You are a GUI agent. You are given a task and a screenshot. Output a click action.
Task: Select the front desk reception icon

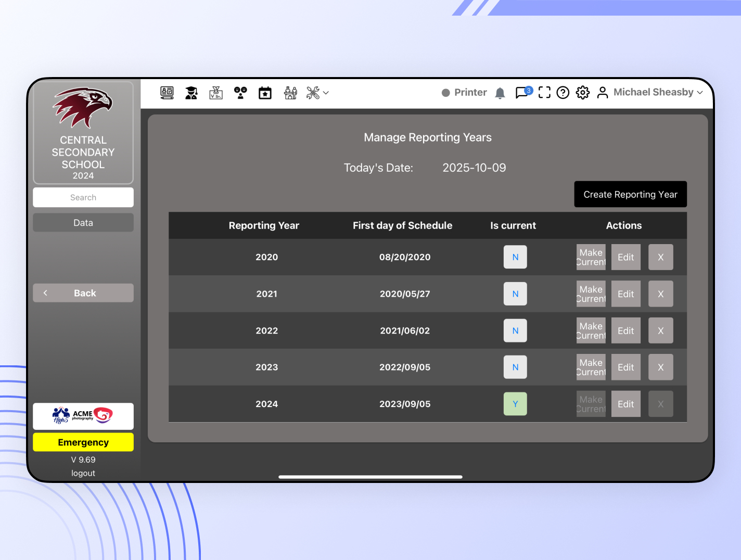tap(290, 93)
